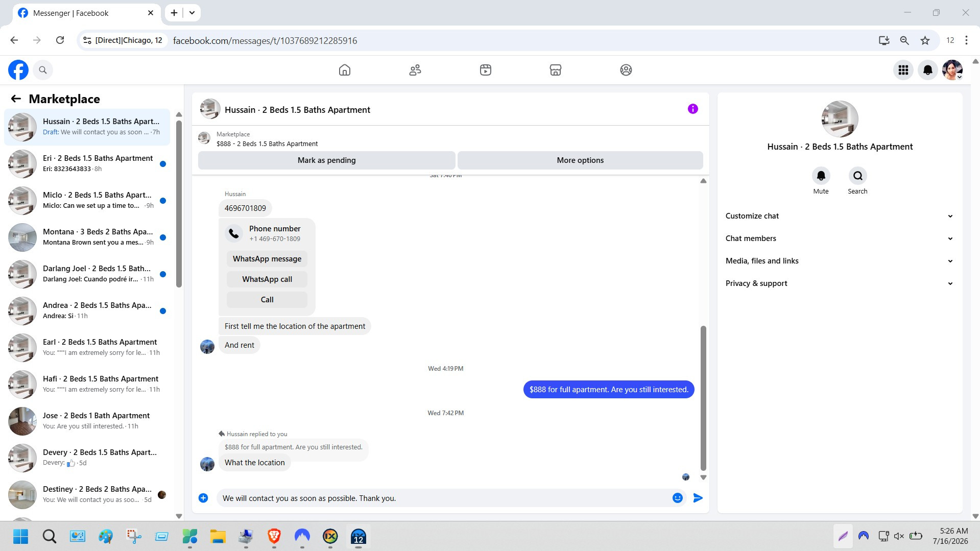This screenshot has width=980, height=551.
Task: Click the "What the location" message bubble
Action: 255,463
